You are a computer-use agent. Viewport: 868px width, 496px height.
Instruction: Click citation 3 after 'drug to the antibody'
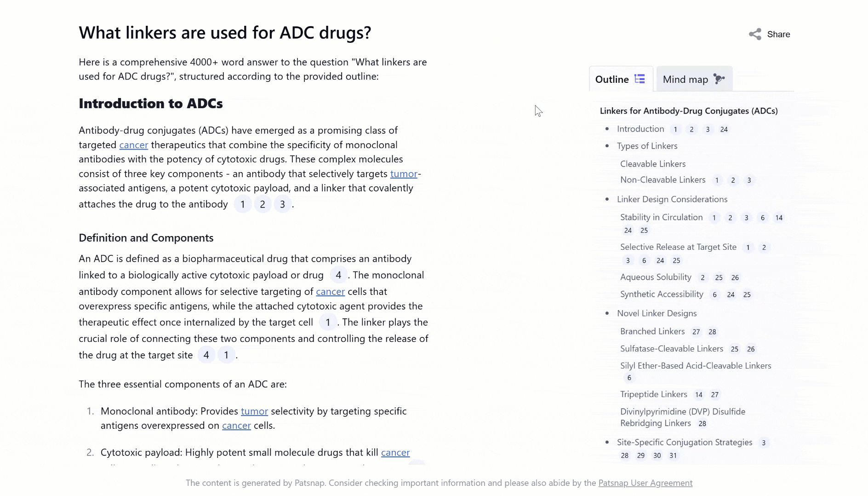click(282, 204)
